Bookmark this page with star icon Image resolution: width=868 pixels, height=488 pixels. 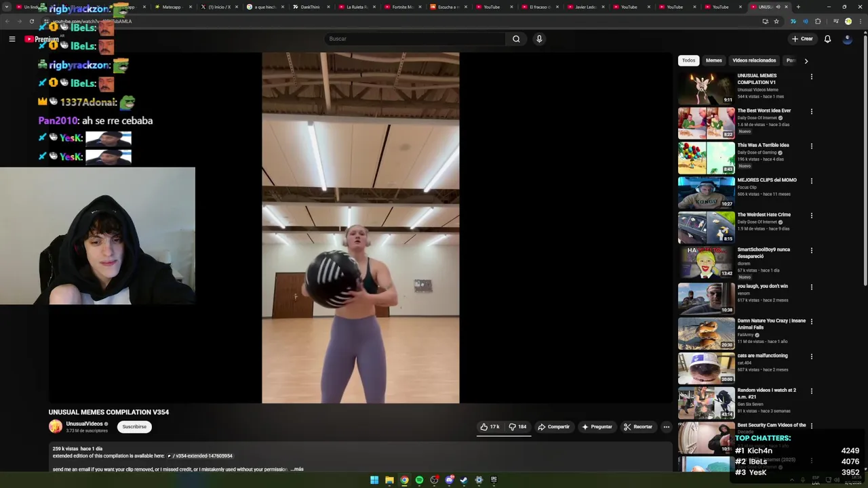tap(776, 21)
